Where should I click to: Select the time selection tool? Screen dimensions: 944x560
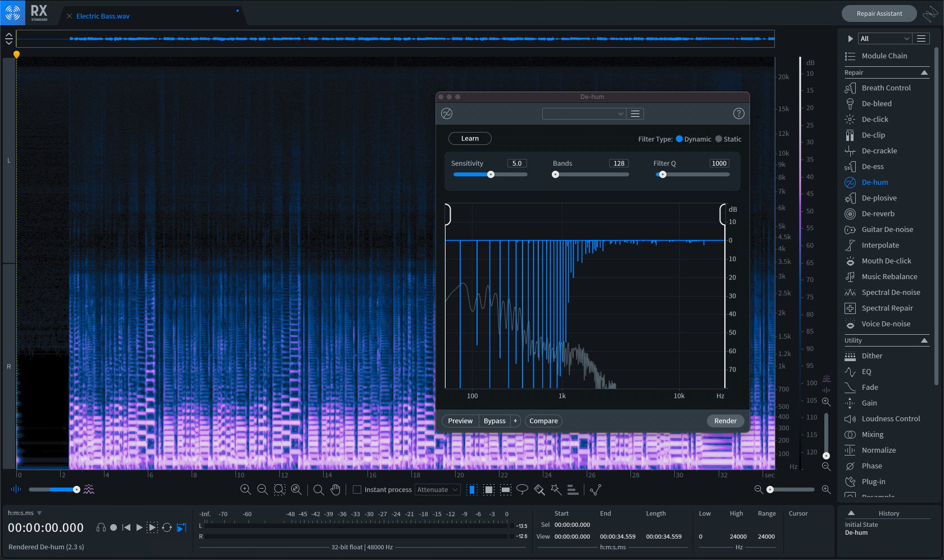point(472,489)
